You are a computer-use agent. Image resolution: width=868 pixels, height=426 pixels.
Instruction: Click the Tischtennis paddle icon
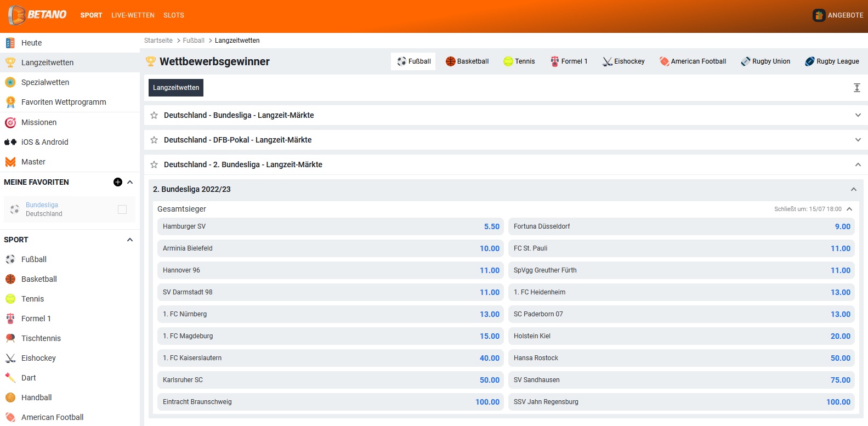pyautogui.click(x=10, y=338)
